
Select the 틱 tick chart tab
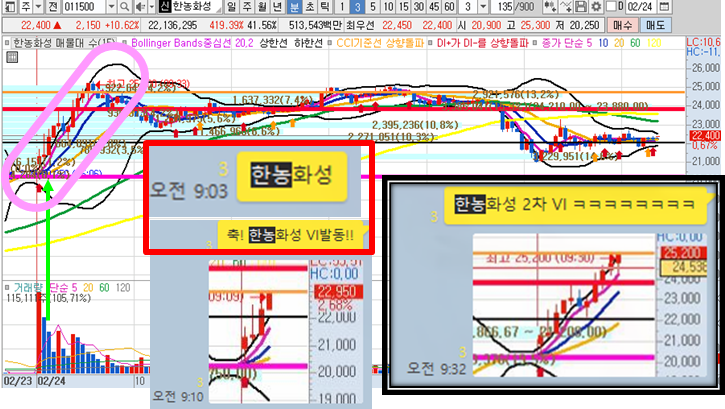[x=325, y=6]
